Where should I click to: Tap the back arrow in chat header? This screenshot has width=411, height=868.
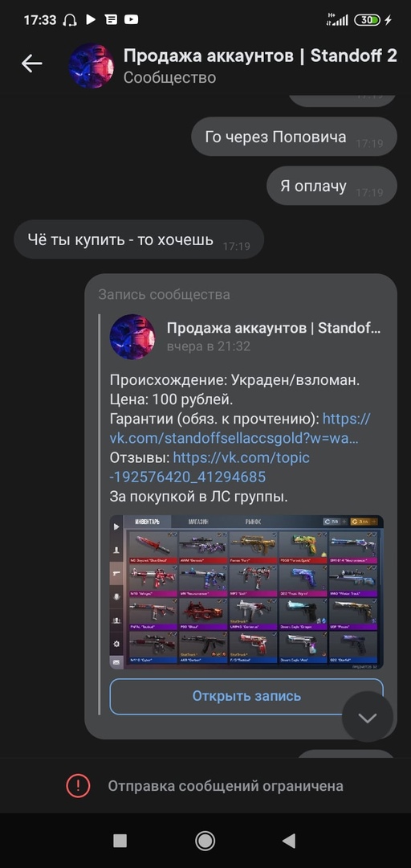tap(31, 64)
